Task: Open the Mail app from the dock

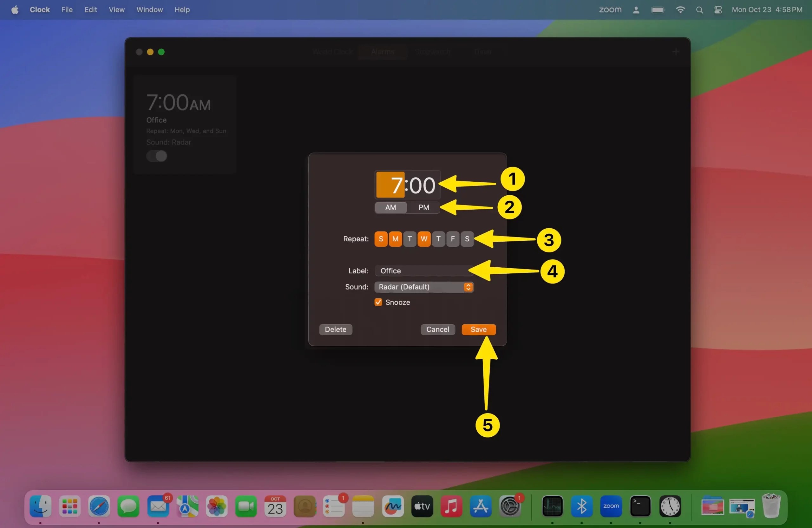Action: click(x=158, y=506)
